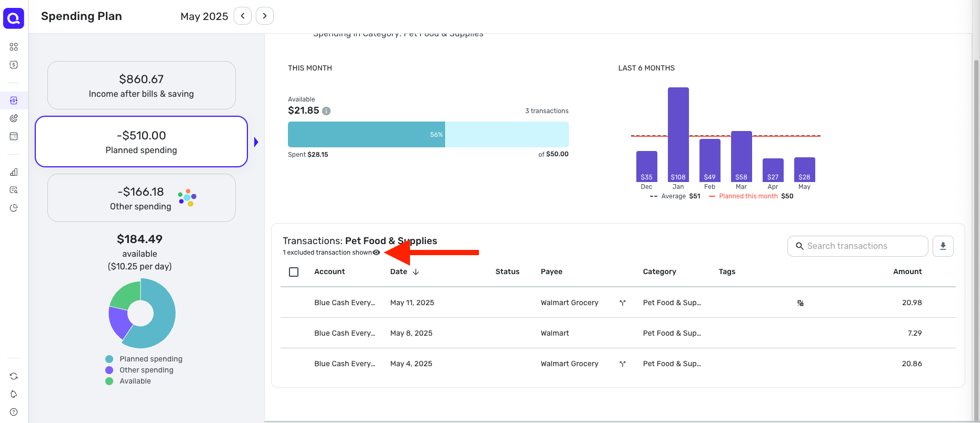The height and width of the screenshot is (423, 980).
Task: Go to the previous month
Action: point(243,16)
